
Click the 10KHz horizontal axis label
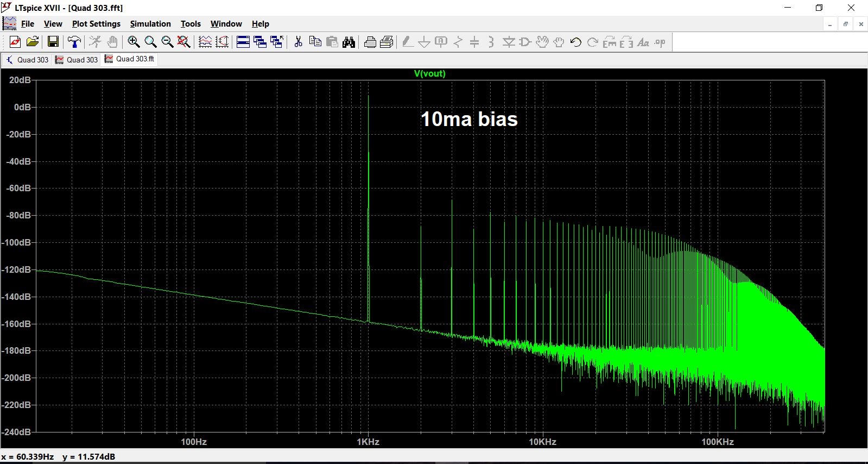pyautogui.click(x=543, y=442)
